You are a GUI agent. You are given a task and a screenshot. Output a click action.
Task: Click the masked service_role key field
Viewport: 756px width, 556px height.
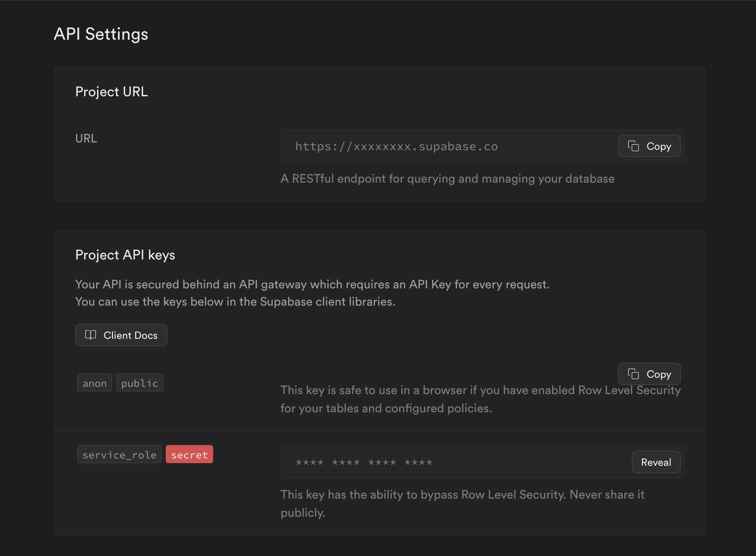(482, 462)
